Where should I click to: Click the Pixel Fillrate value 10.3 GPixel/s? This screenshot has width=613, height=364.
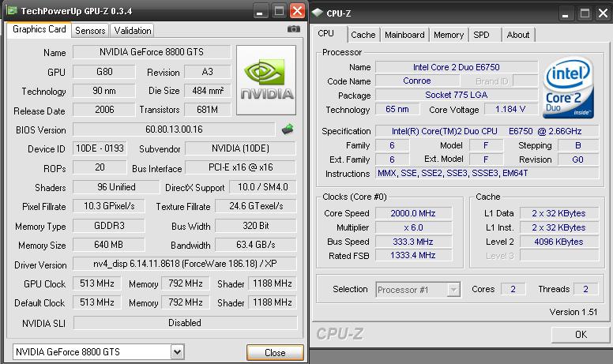109,206
